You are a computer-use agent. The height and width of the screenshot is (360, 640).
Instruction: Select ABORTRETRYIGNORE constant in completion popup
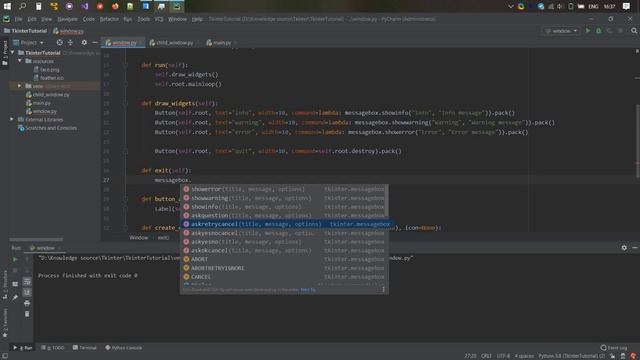(284, 268)
